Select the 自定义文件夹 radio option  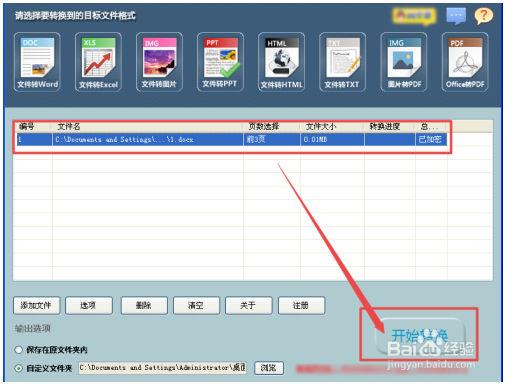pyautogui.click(x=19, y=368)
